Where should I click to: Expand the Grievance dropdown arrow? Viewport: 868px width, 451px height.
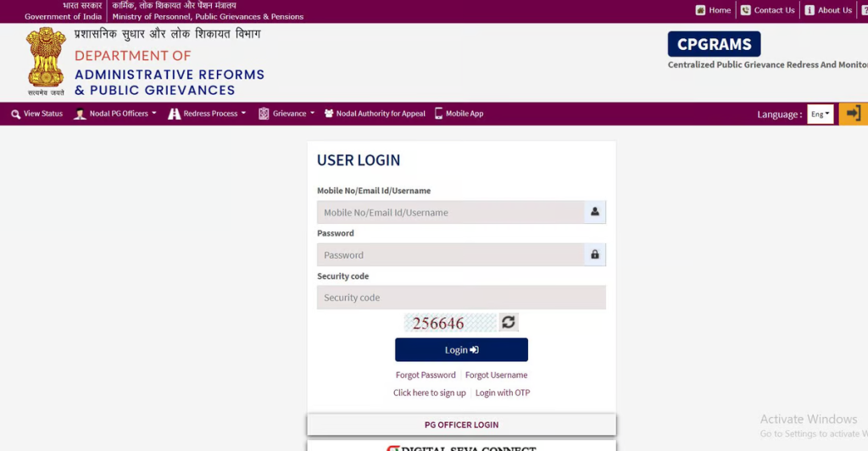tap(312, 113)
